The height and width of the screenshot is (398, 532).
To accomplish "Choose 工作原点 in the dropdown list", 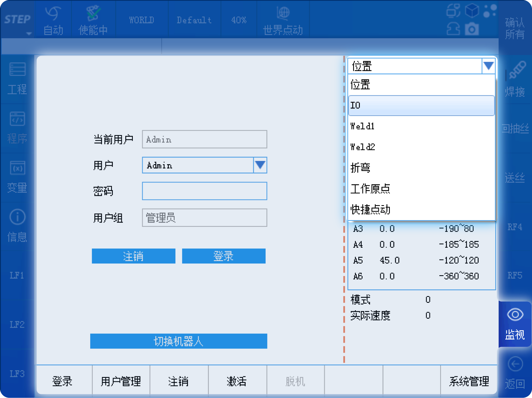I will point(421,189).
